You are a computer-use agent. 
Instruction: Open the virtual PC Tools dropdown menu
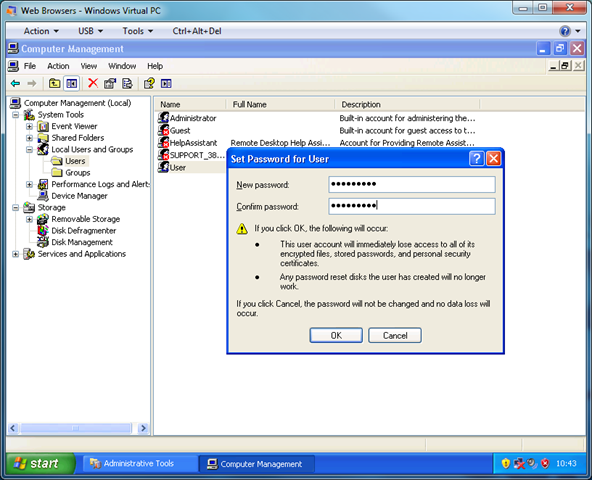pyautogui.click(x=137, y=31)
